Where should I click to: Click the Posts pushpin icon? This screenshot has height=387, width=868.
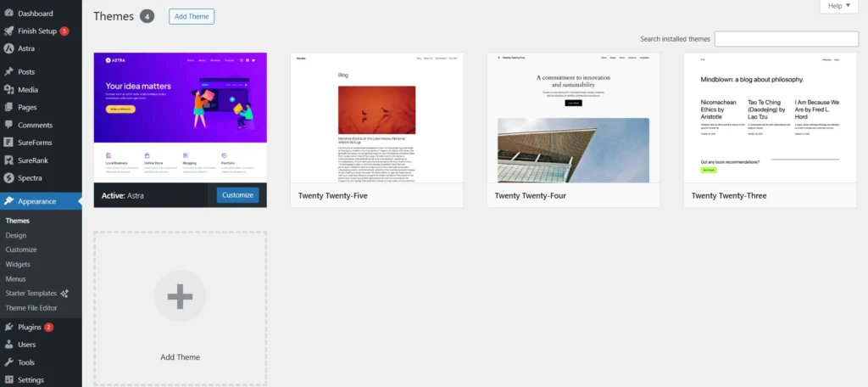coord(8,71)
